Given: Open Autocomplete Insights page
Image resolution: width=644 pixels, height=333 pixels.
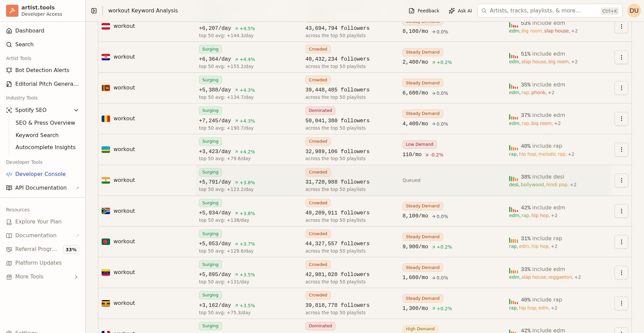Looking at the screenshot, I should [45, 147].
